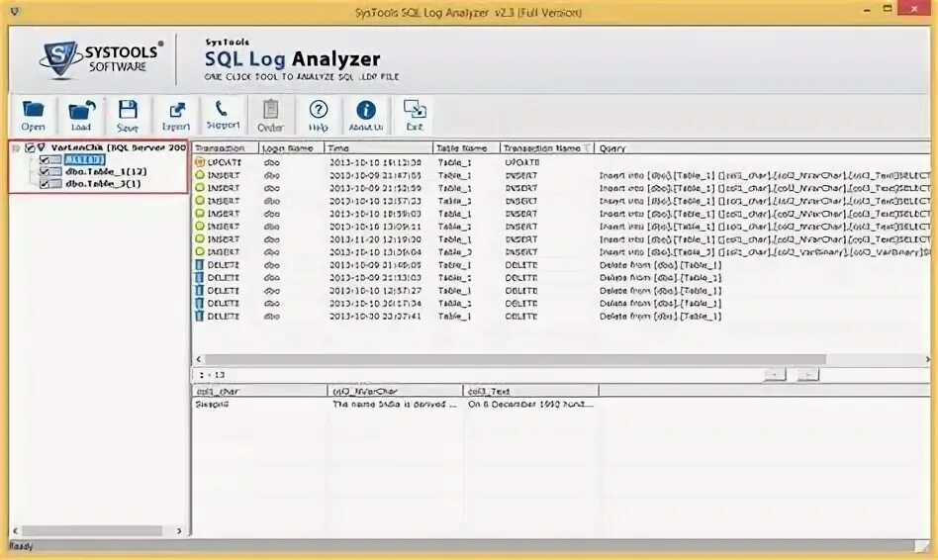This screenshot has height=560, width=938.
Task: Toggle the dbo.Table_3(1) checkbox
Action: (45, 184)
